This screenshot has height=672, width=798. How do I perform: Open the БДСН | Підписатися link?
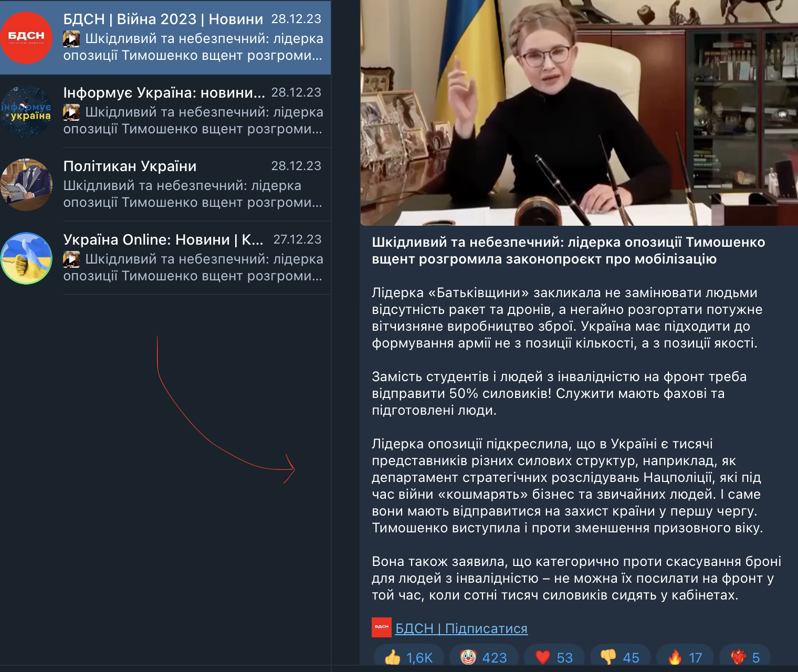(461, 628)
